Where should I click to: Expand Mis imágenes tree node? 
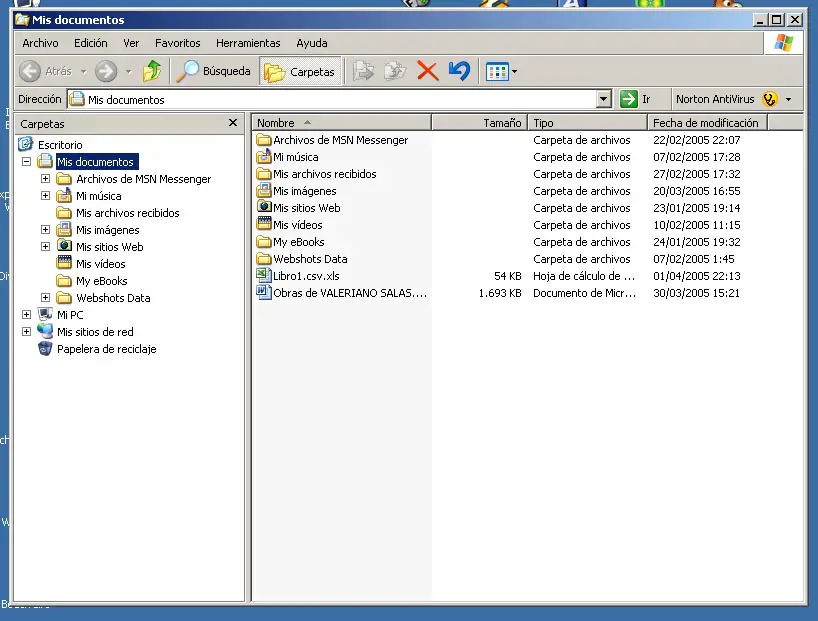pos(45,230)
